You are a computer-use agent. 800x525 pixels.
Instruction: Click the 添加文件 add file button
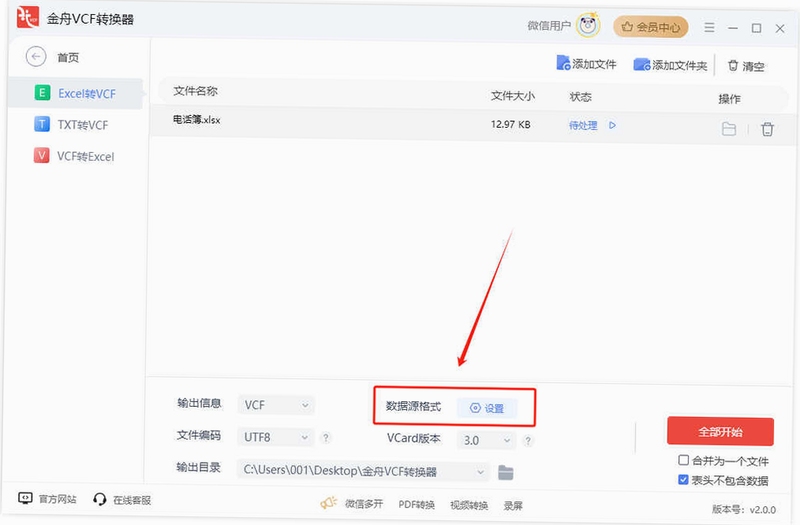[x=586, y=64]
